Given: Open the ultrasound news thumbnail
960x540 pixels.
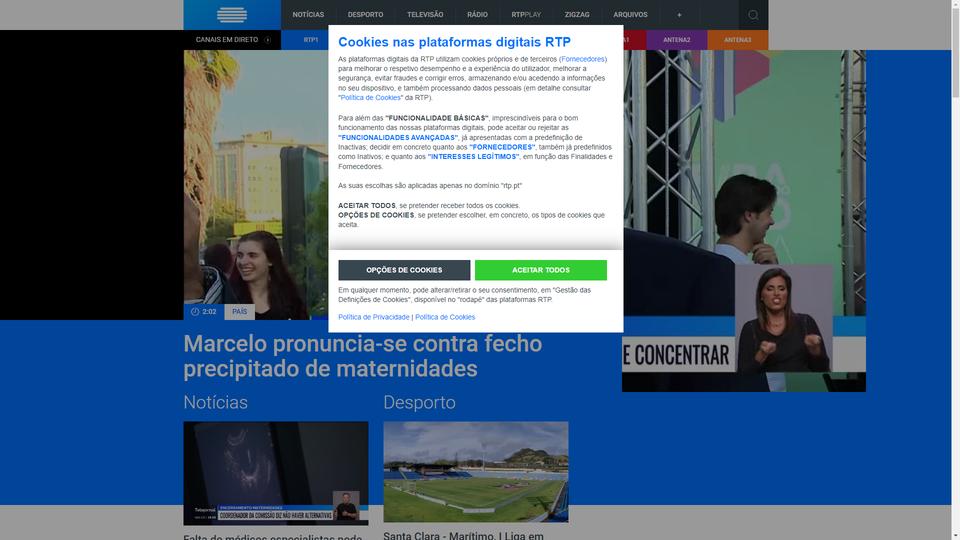Looking at the screenshot, I should click(x=276, y=473).
